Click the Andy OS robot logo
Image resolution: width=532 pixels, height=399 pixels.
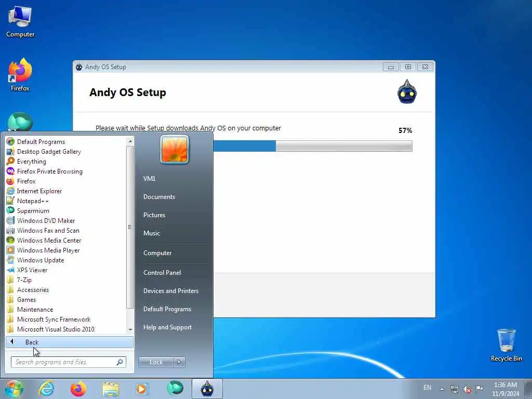coord(407,92)
